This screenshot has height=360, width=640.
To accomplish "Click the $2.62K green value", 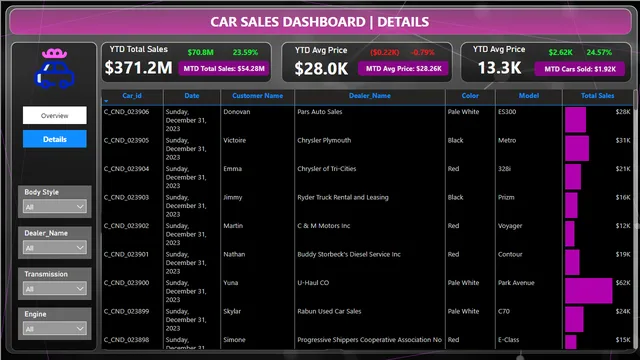I will pyautogui.click(x=560, y=52).
